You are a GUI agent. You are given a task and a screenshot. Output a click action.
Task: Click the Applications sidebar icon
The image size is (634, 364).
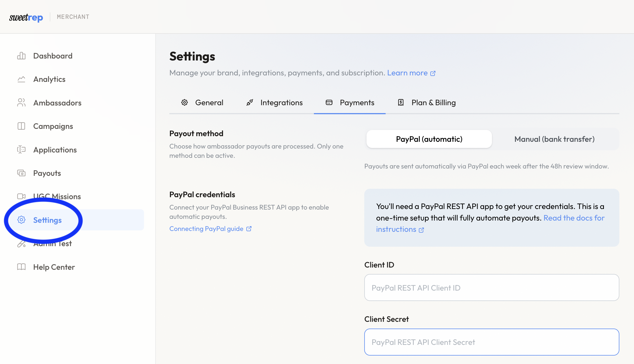(x=21, y=150)
